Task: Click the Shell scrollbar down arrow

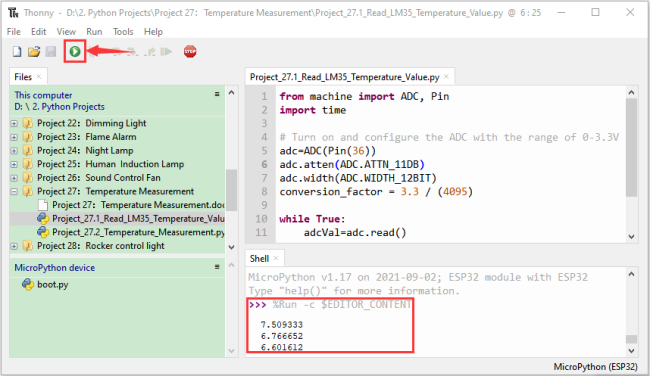Action: click(631, 351)
